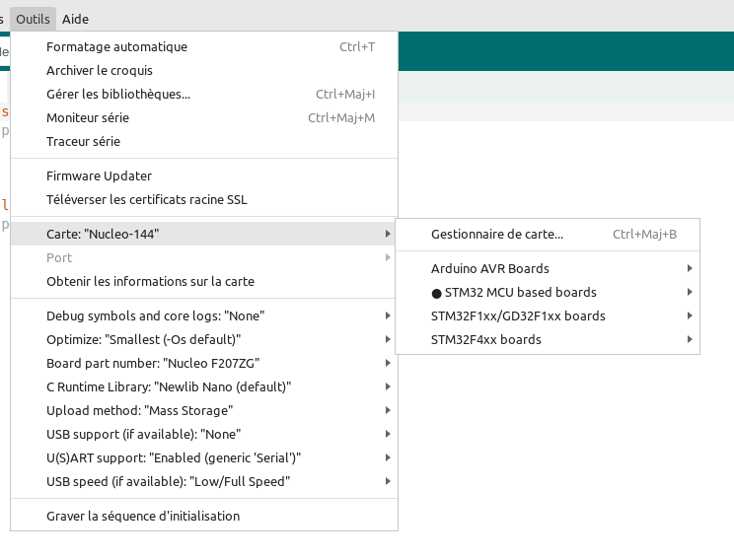734x560 pixels.
Task: Expand STM32F4xx boards submenu
Action: tap(486, 339)
